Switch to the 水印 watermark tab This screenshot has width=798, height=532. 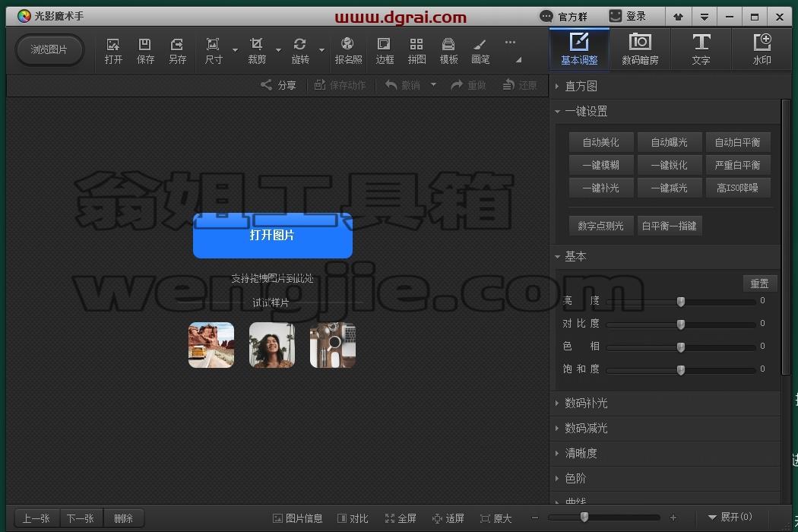[x=762, y=49]
